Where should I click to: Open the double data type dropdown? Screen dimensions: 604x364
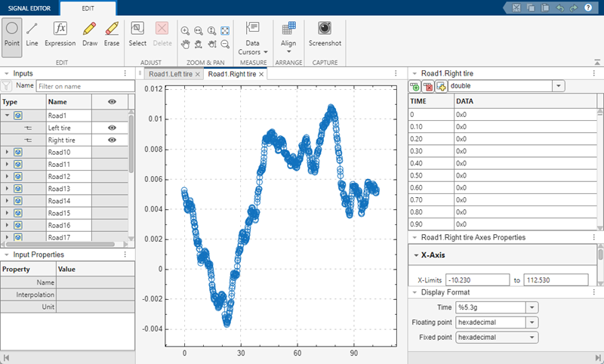559,86
